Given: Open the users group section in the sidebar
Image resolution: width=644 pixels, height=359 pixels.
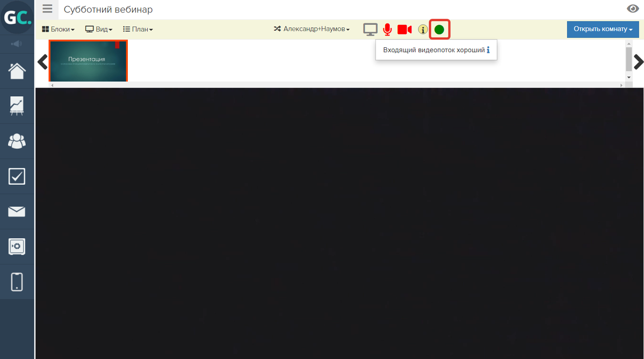Looking at the screenshot, I should [x=17, y=141].
